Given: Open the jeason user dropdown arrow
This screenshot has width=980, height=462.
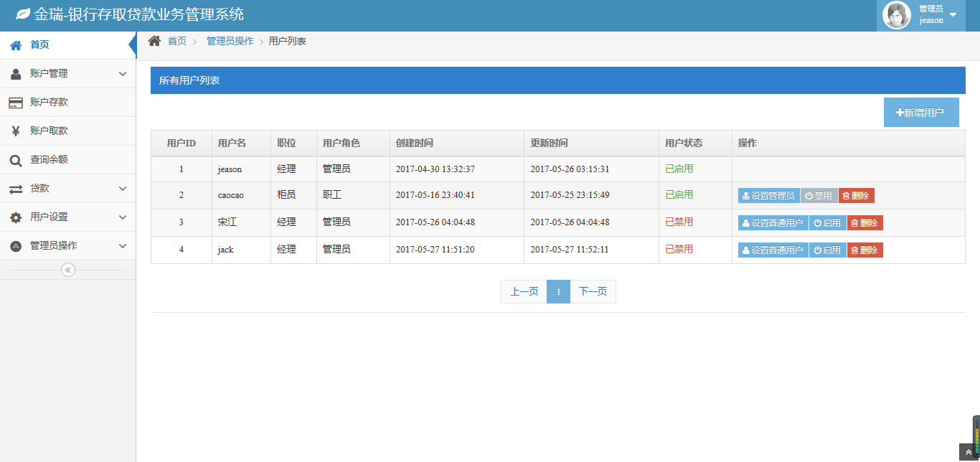Looking at the screenshot, I should click(x=953, y=15).
